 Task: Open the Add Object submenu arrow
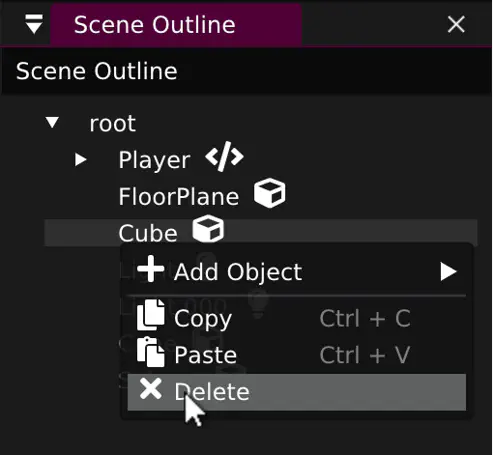click(448, 272)
